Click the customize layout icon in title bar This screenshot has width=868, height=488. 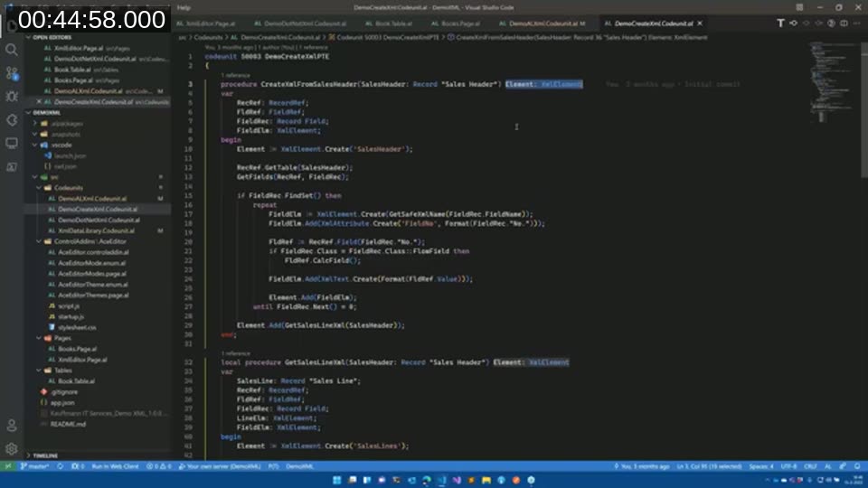pyautogui.click(x=799, y=7)
